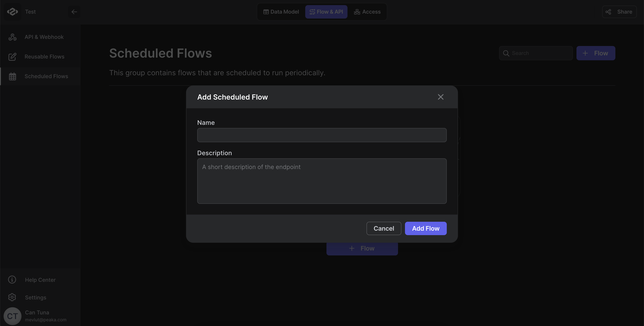Click the Settings gear icon
This screenshot has height=326, width=644.
12,297
